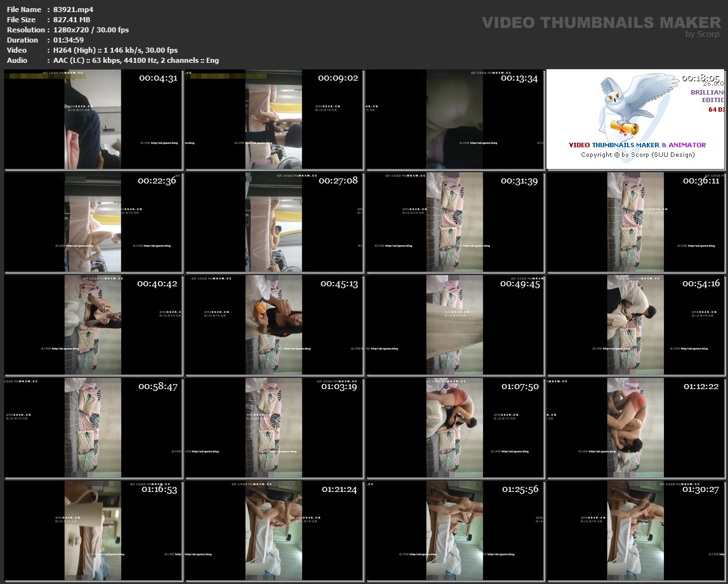Select the frame marked 00:36:11

click(636, 222)
